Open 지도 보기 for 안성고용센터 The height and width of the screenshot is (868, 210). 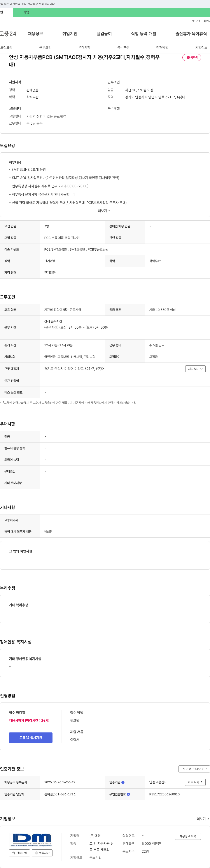point(195,782)
